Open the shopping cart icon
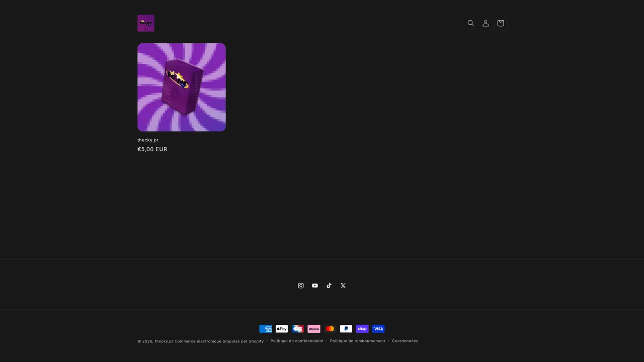Screen dimensions: 644x362 click(x=500, y=23)
